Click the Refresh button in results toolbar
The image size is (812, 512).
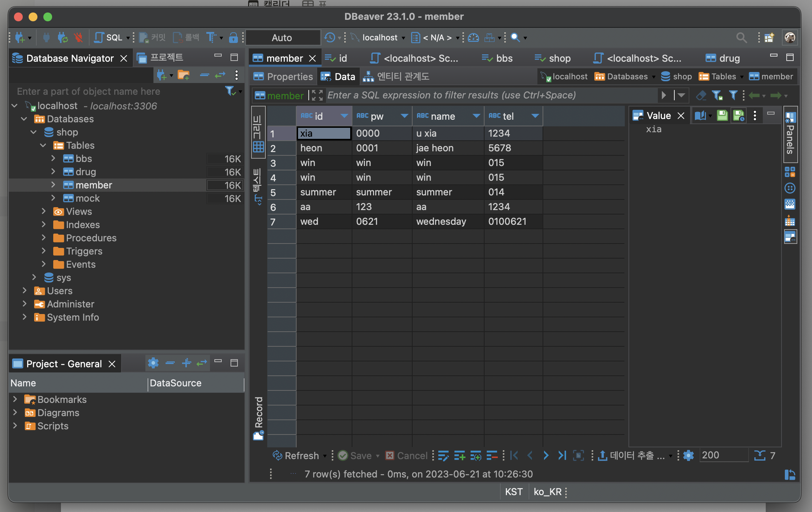tap(296, 455)
